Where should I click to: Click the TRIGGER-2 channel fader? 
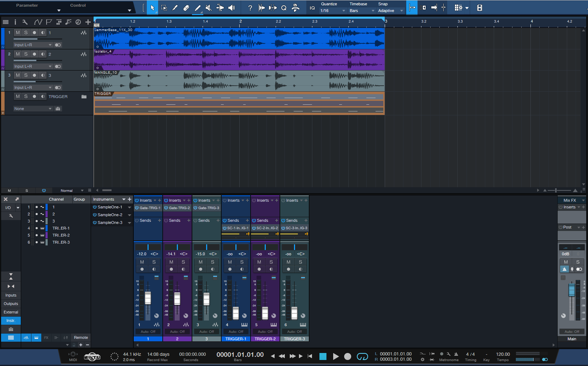pos(265,313)
